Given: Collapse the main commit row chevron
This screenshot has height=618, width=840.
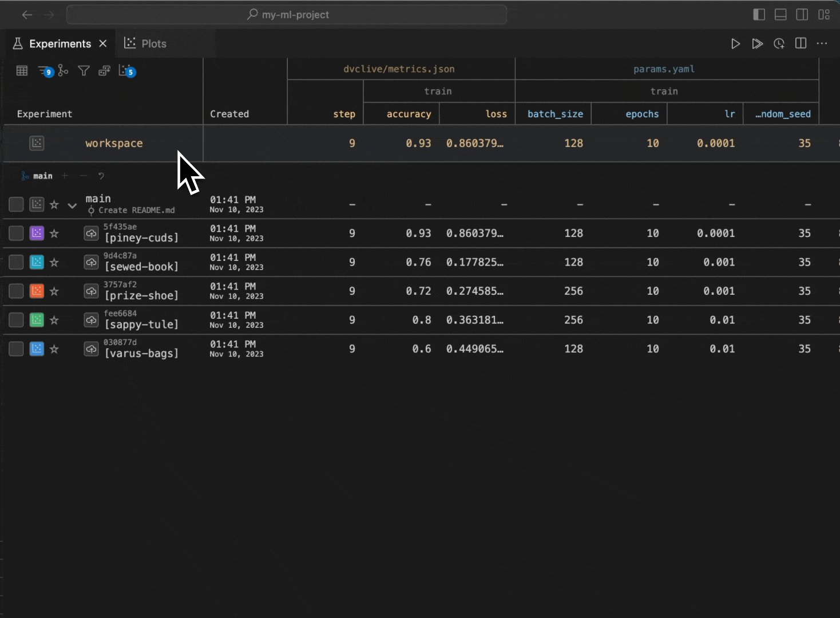Looking at the screenshot, I should 72,205.
